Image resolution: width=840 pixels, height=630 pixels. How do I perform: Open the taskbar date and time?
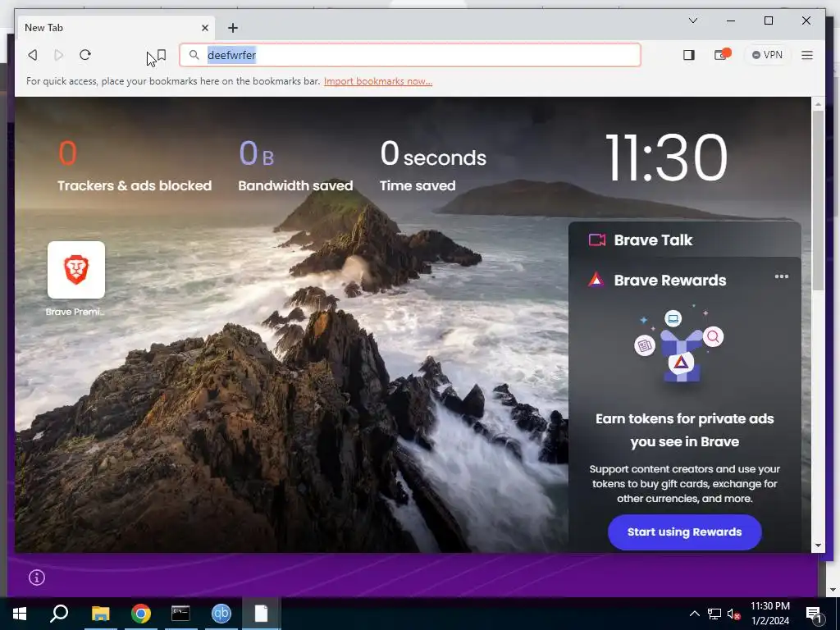[769, 614]
